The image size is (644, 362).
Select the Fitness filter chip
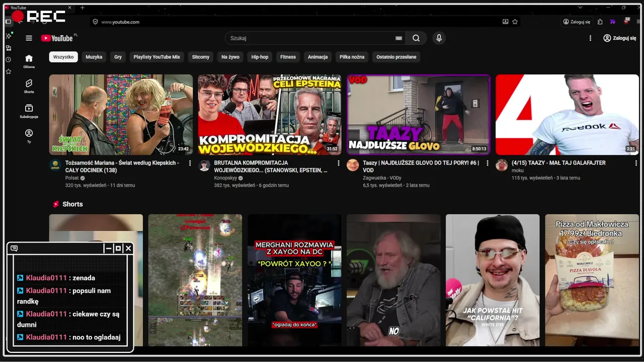[288, 57]
